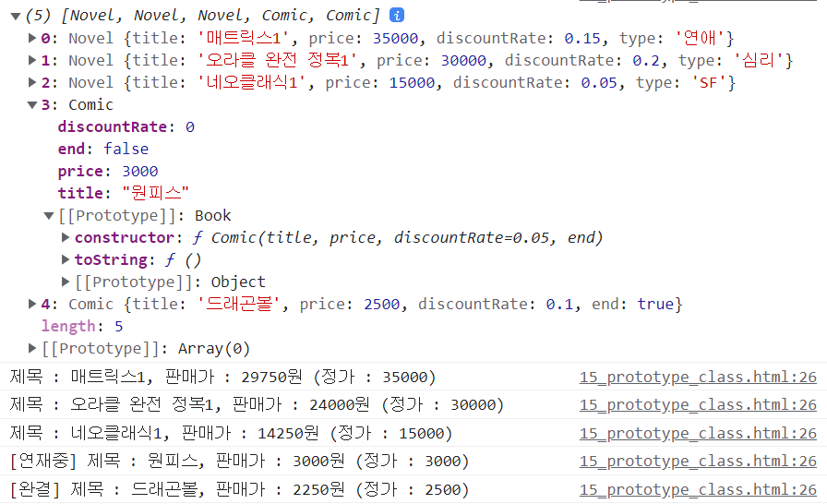This screenshot has height=504, width=827.
Task: Click the type value 'SF' in item 2
Action: pyautogui.click(x=708, y=83)
